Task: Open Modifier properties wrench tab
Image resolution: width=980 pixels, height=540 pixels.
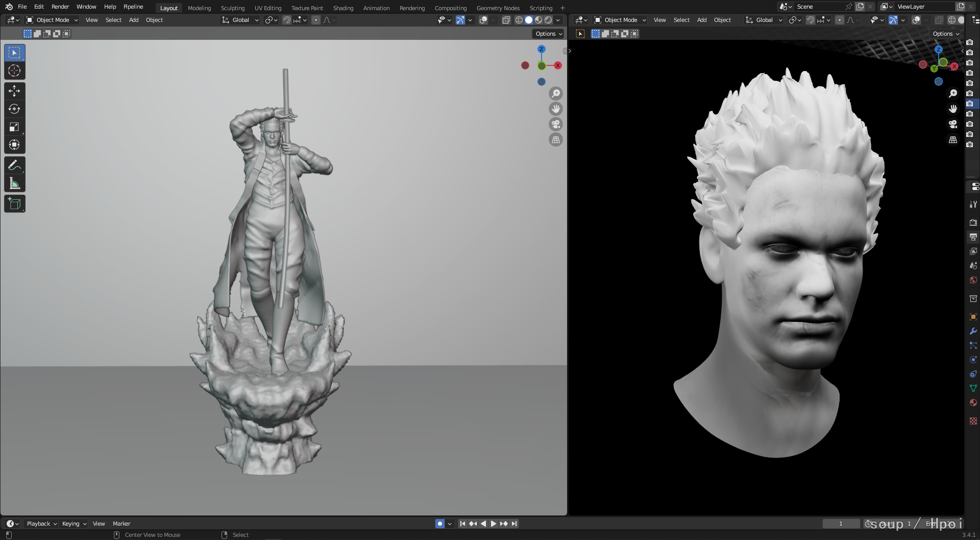Action: 973,331
